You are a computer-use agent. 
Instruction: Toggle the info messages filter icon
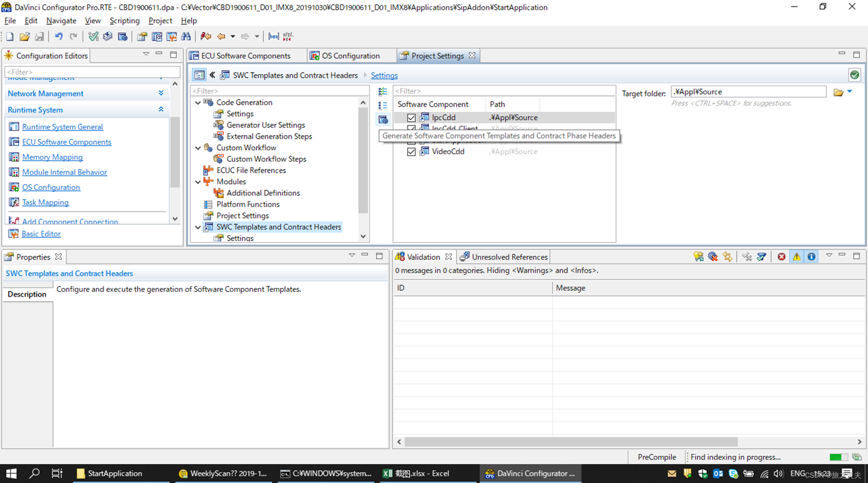[811, 257]
